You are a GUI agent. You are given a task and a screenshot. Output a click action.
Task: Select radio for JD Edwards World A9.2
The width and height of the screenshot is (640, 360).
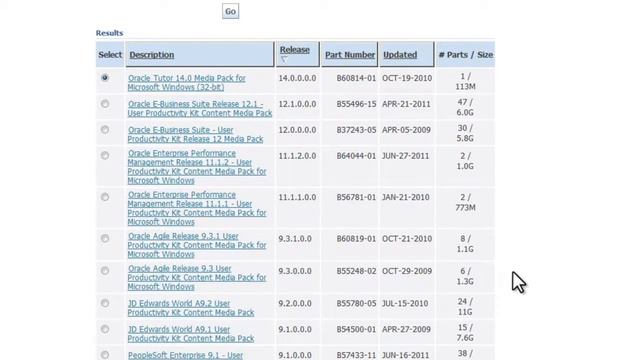coord(105,303)
